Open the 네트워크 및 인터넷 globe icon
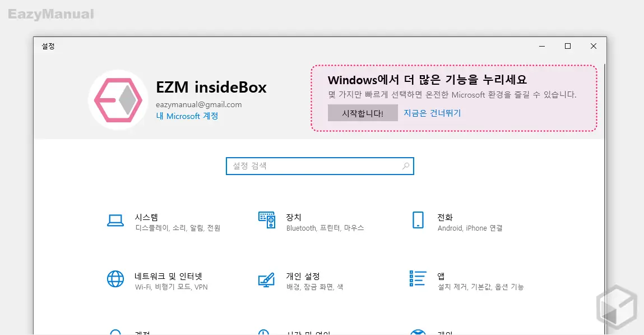The width and height of the screenshot is (644, 335). pyautogui.click(x=115, y=279)
